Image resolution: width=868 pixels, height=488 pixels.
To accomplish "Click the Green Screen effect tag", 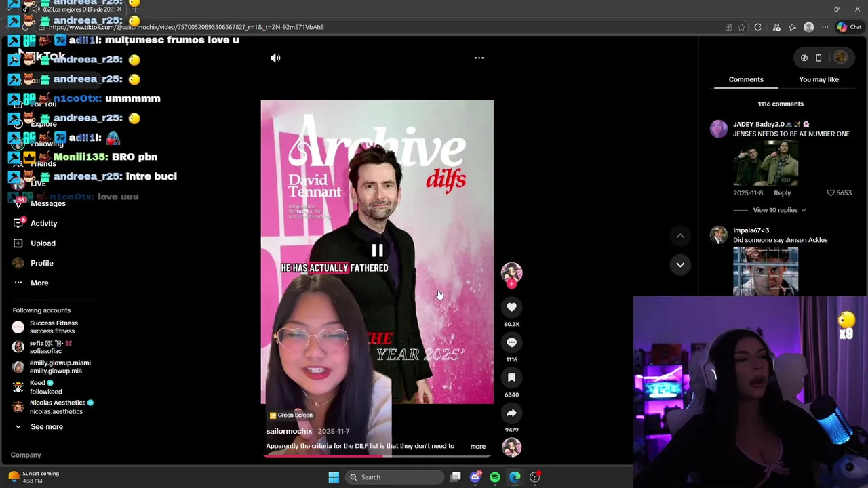I will pos(292,415).
